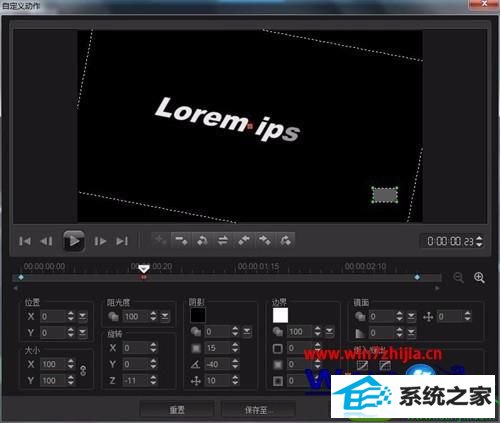Click the rotation X value field
Screen dimensions: 500x423
pos(135,348)
